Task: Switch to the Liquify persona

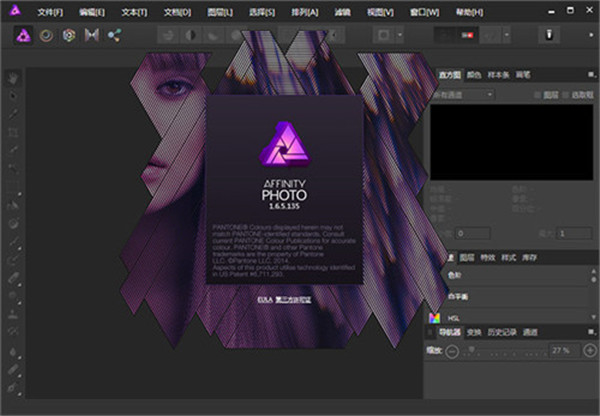Action: point(46,36)
